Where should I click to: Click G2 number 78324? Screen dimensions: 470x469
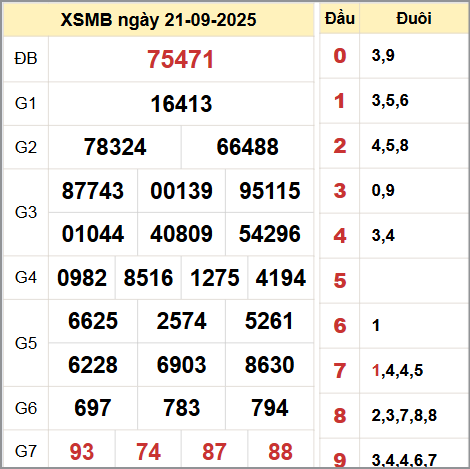115,147
